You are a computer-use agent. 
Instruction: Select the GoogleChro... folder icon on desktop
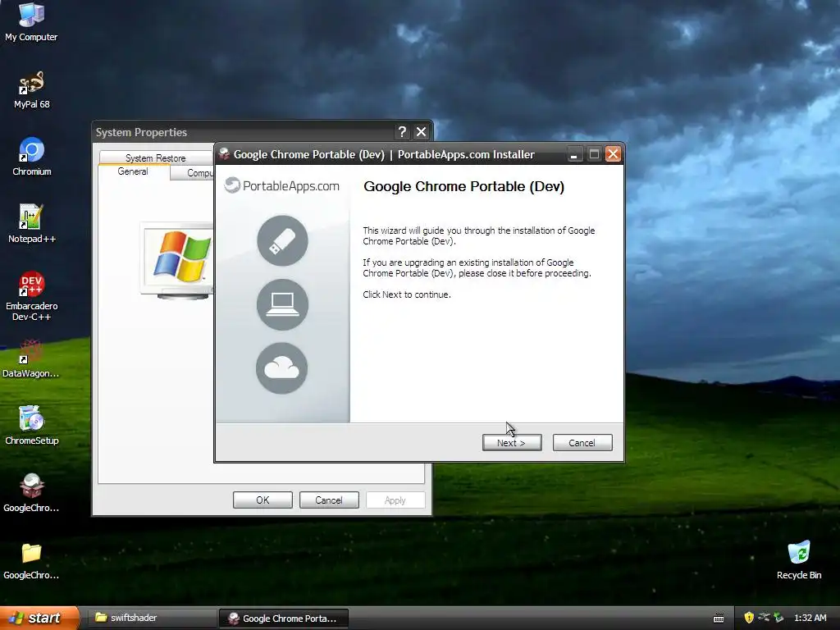pos(31,559)
